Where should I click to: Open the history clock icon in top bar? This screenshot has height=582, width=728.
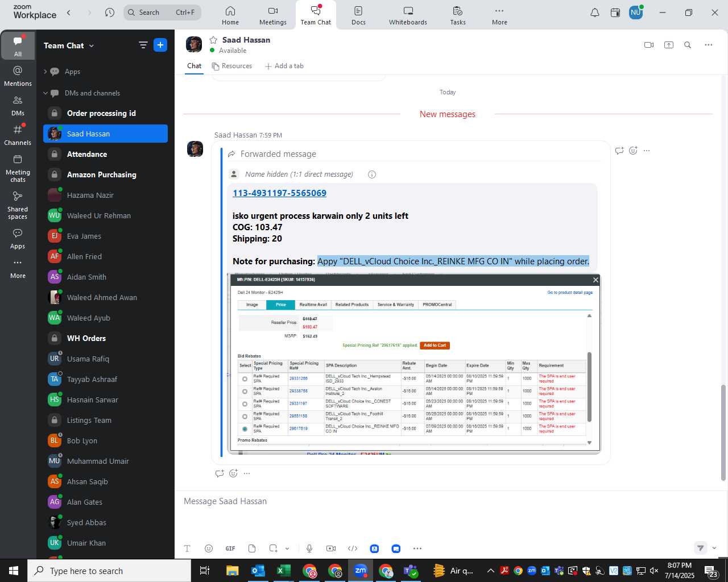tap(110, 13)
